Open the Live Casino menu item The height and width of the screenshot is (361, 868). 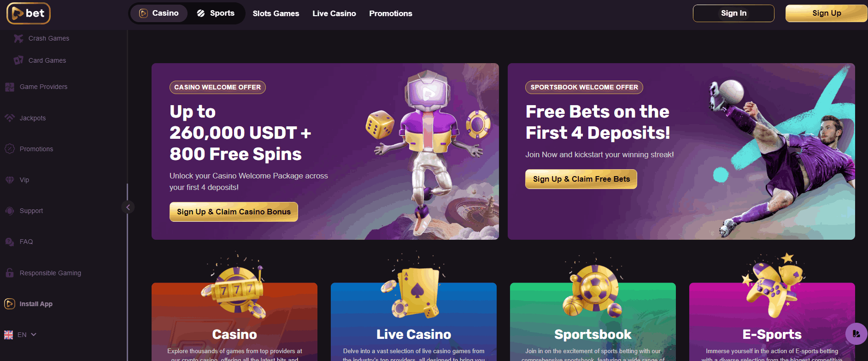click(x=334, y=14)
